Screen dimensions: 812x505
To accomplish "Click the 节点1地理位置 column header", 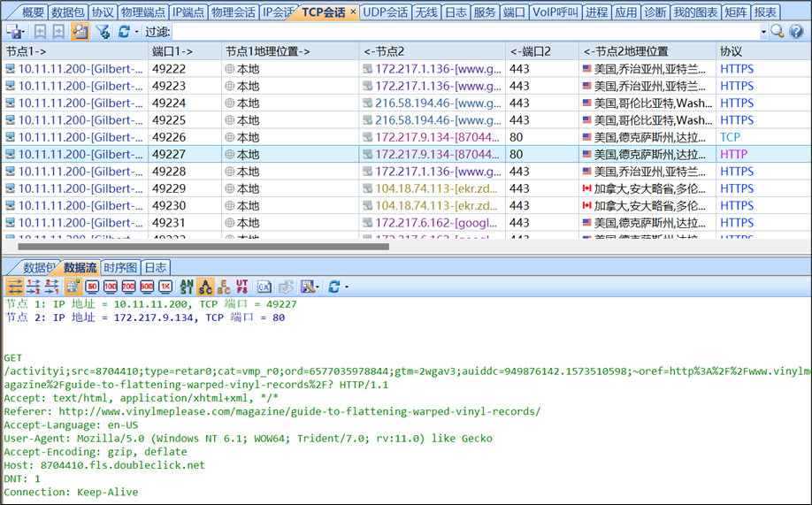I will tap(267, 51).
